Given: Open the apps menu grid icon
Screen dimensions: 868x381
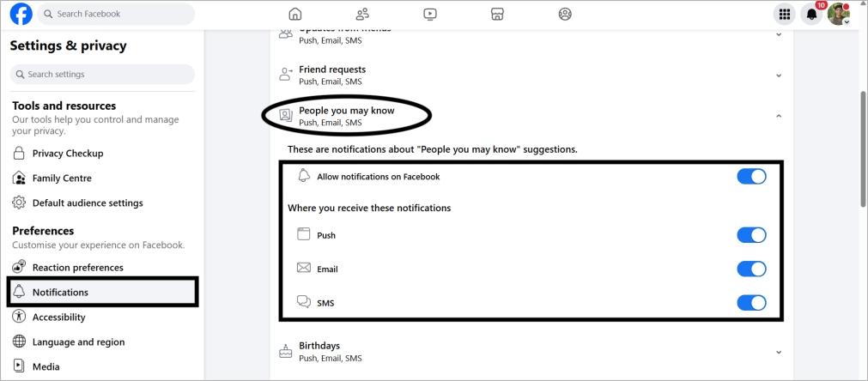Looking at the screenshot, I should point(784,14).
